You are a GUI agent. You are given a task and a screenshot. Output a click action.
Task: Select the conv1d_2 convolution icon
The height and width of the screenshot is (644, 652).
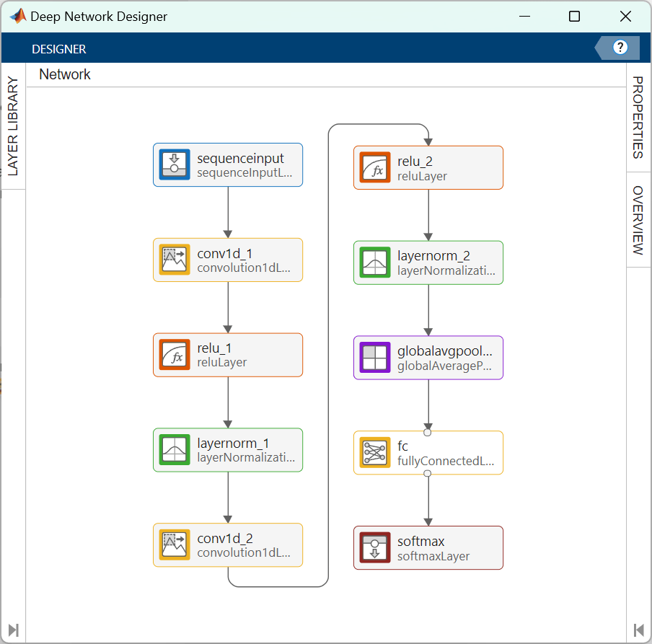pyautogui.click(x=174, y=545)
